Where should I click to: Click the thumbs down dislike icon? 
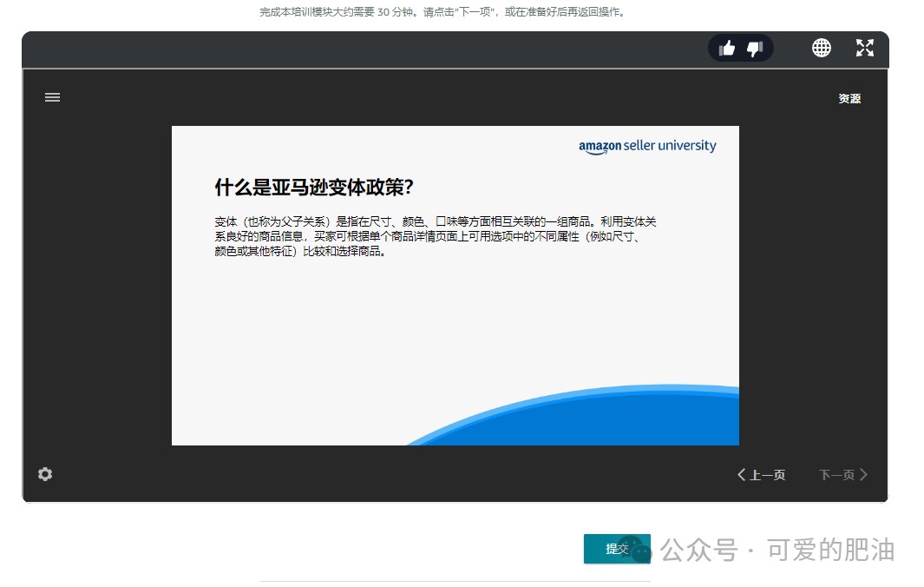coord(755,49)
